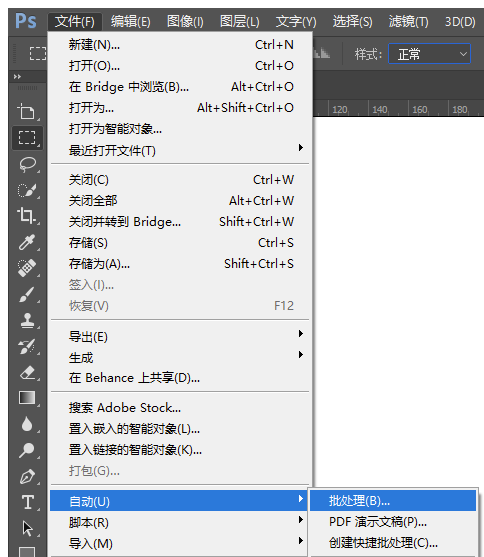Select 创建快捷批处理(C)... in submenu
Viewport: 484px width, 557px height.
click(393, 543)
